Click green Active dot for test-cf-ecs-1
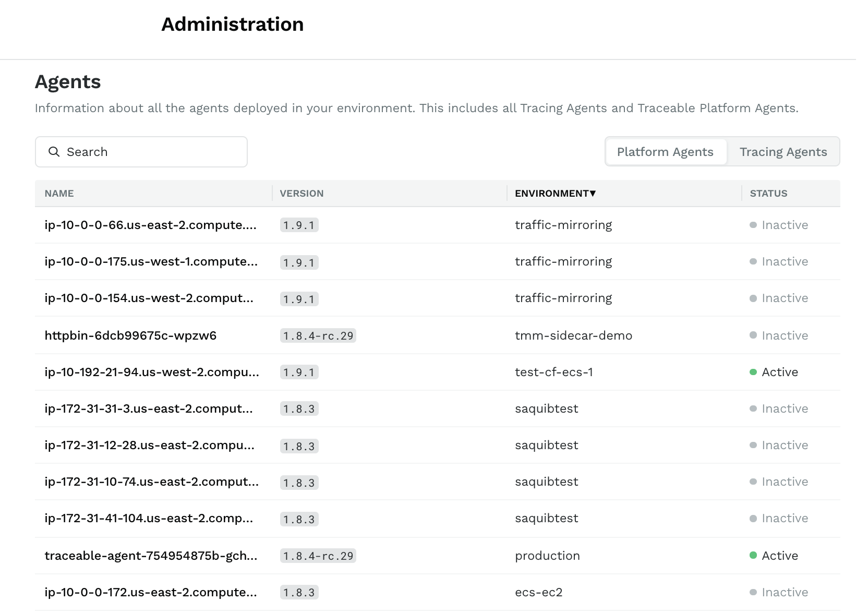 pyautogui.click(x=753, y=372)
